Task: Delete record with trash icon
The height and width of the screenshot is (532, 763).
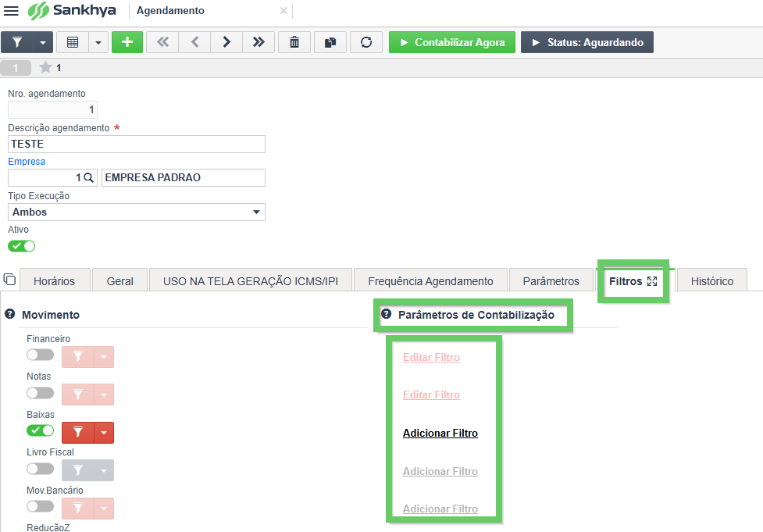Action: click(x=294, y=42)
